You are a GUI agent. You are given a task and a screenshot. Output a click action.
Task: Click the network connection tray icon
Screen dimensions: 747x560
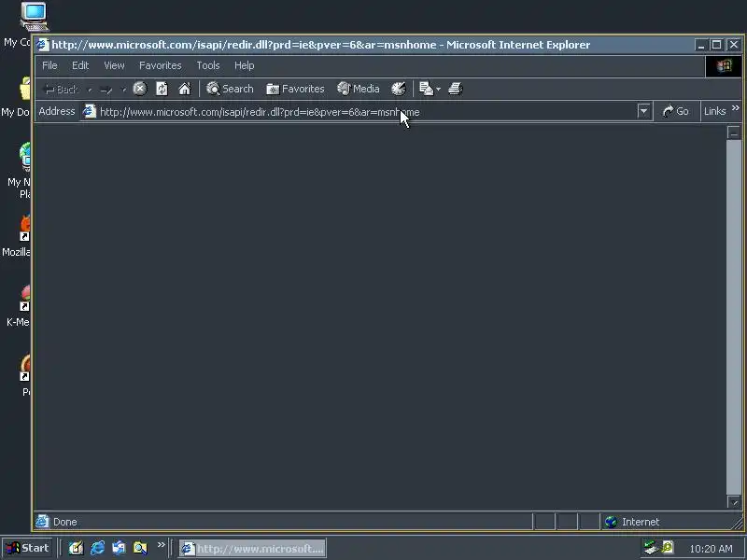click(x=650, y=548)
